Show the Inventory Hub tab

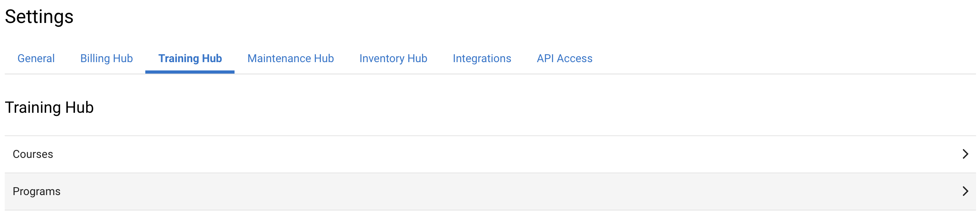[393, 59]
